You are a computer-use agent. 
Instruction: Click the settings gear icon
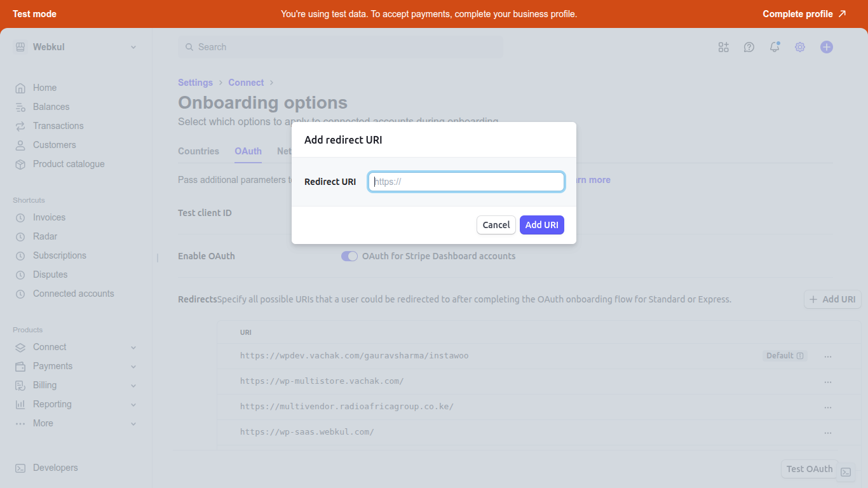click(800, 47)
